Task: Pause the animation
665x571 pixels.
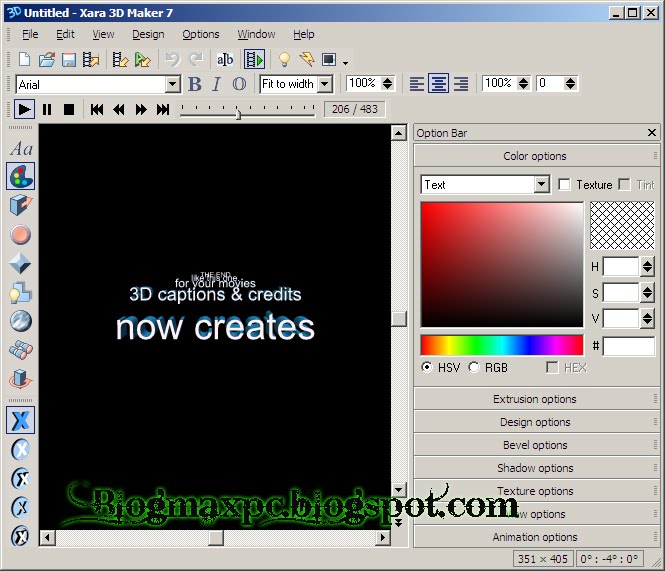Action: click(47, 109)
